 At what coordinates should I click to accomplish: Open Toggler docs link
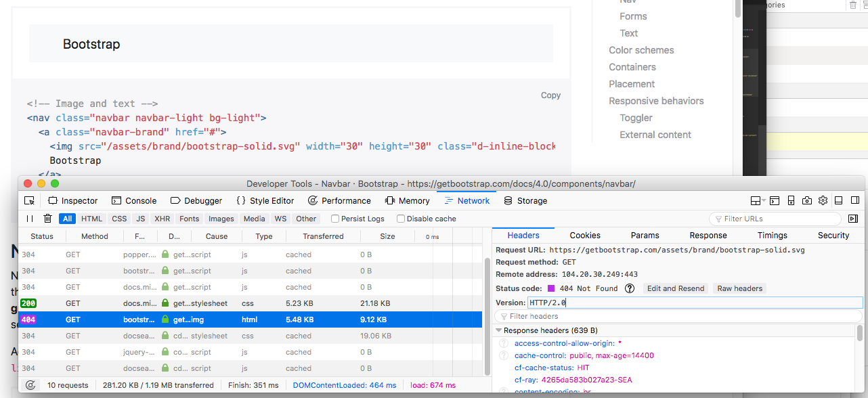636,118
